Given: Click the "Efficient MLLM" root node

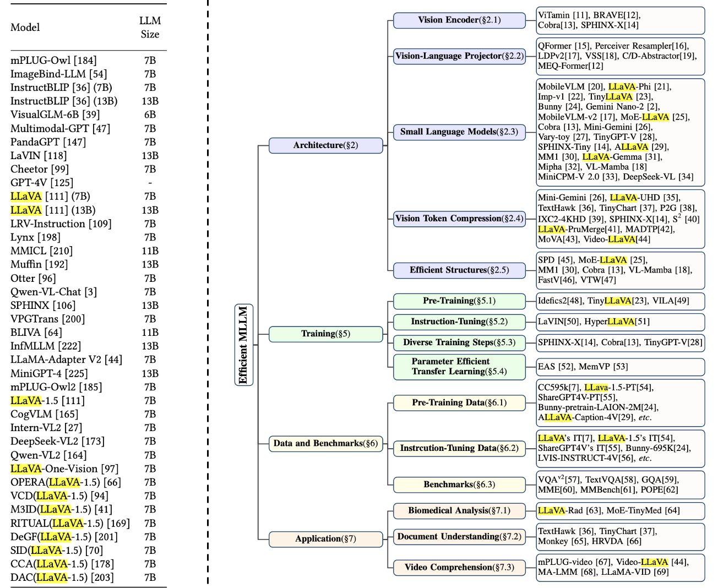Looking at the screenshot, I should (244, 345).
